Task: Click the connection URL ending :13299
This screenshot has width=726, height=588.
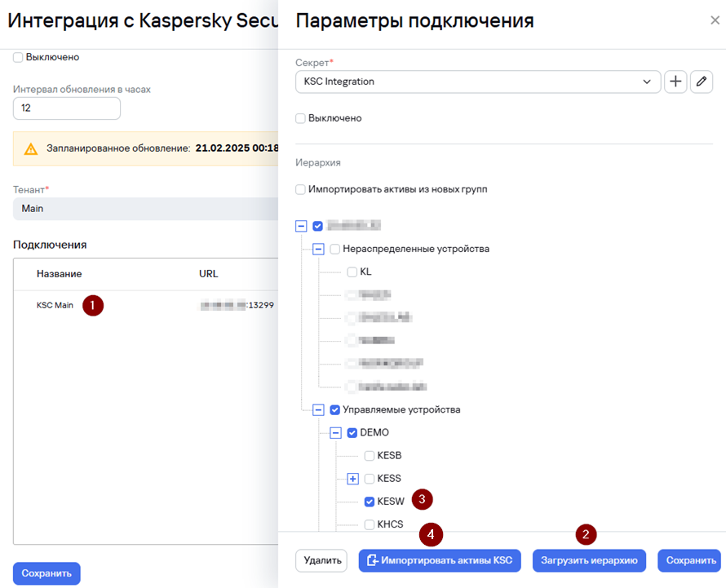Action: pyautogui.click(x=237, y=306)
